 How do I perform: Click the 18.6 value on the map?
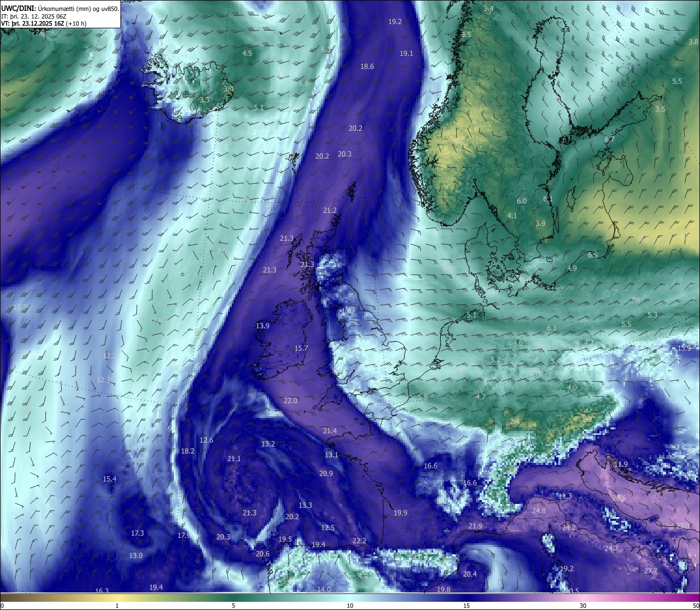click(367, 67)
